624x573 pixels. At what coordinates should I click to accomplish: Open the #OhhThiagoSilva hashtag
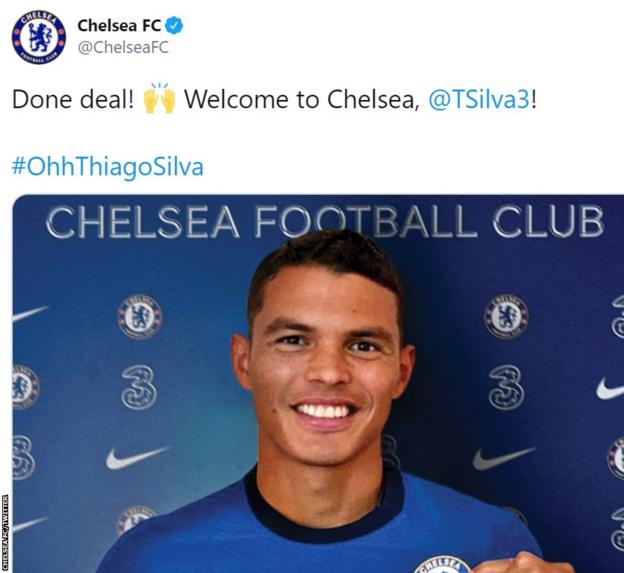click(108, 166)
